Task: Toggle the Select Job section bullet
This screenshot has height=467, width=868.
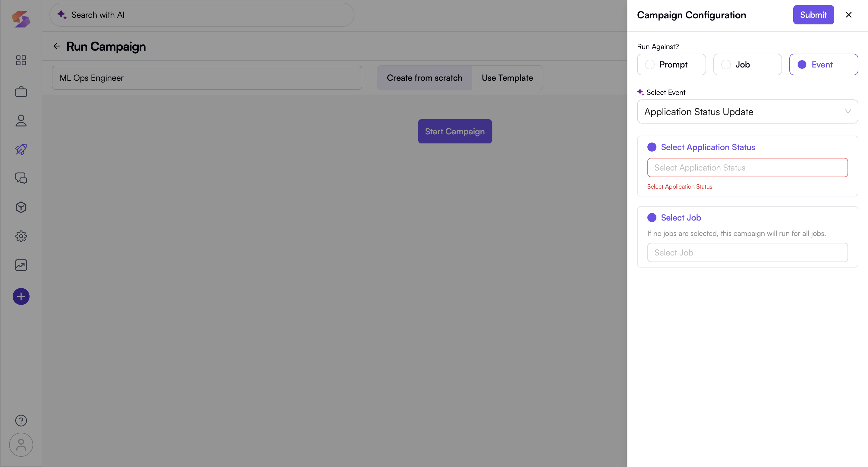Action: (x=652, y=217)
